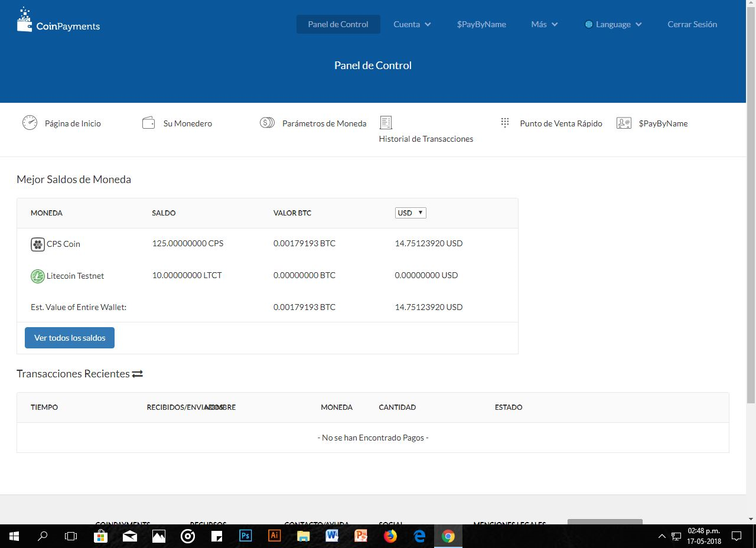Image resolution: width=756 pixels, height=548 pixels.
Task: Click the Punto de Venta Rápido keypad icon
Action: (x=505, y=122)
